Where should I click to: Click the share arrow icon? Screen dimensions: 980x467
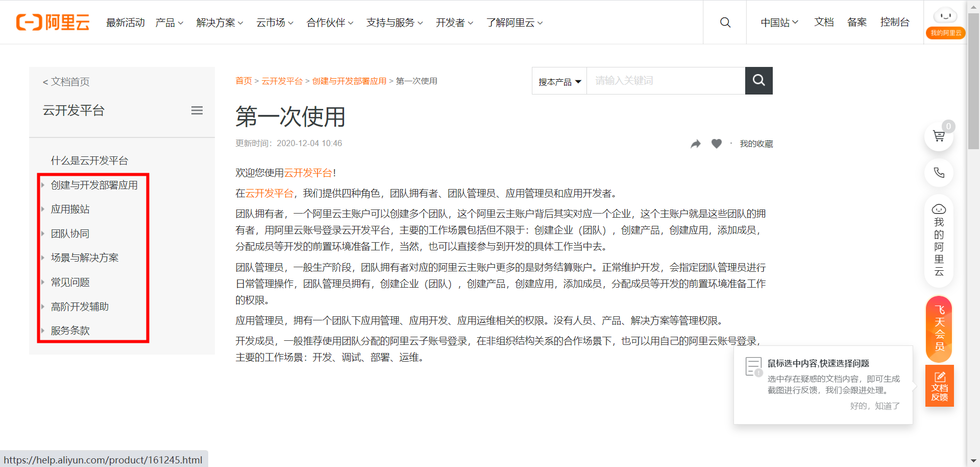point(696,144)
